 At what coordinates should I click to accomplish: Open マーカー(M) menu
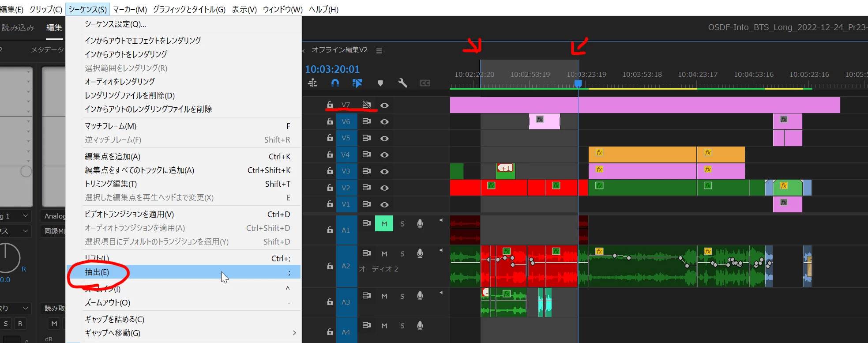tap(130, 9)
